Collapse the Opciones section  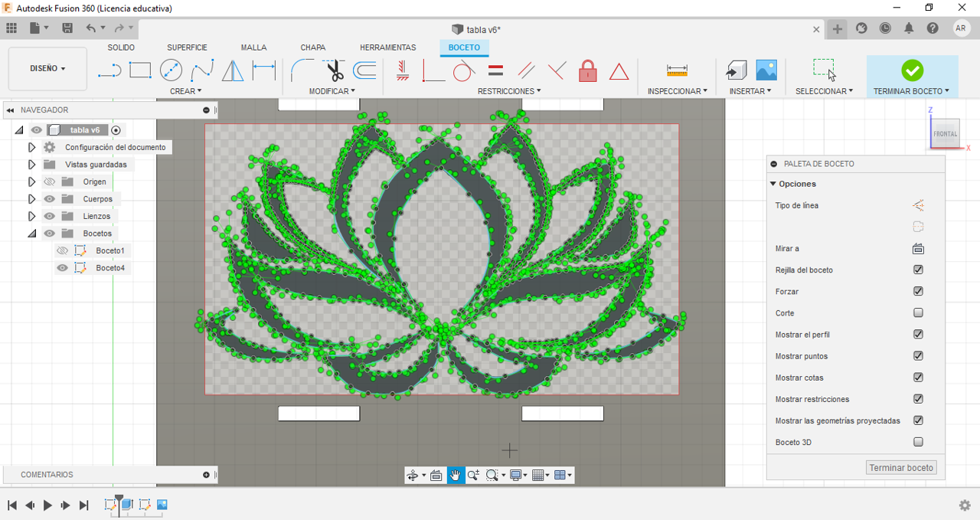(x=773, y=184)
